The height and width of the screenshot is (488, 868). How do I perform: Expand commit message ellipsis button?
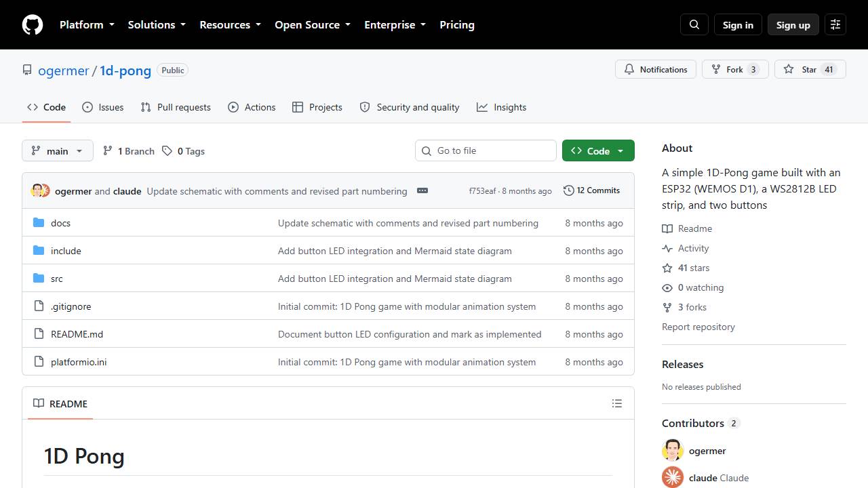[422, 190]
